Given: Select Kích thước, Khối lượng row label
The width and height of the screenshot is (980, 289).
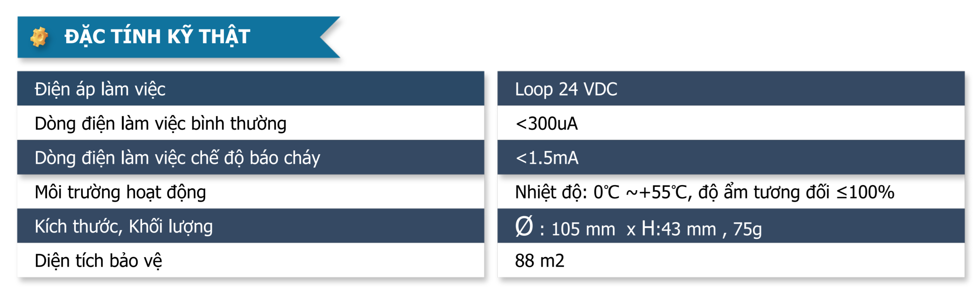Looking at the screenshot, I should coord(124,227).
